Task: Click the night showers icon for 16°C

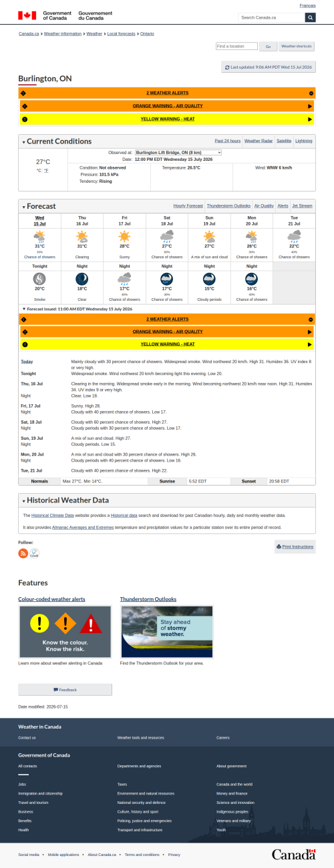Action: (x=251, y=278)
